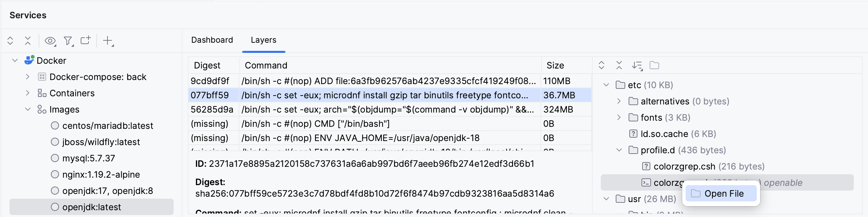Expand the fonts folder under etc
This screenshot has width=868, height=217.
[619, 117]
